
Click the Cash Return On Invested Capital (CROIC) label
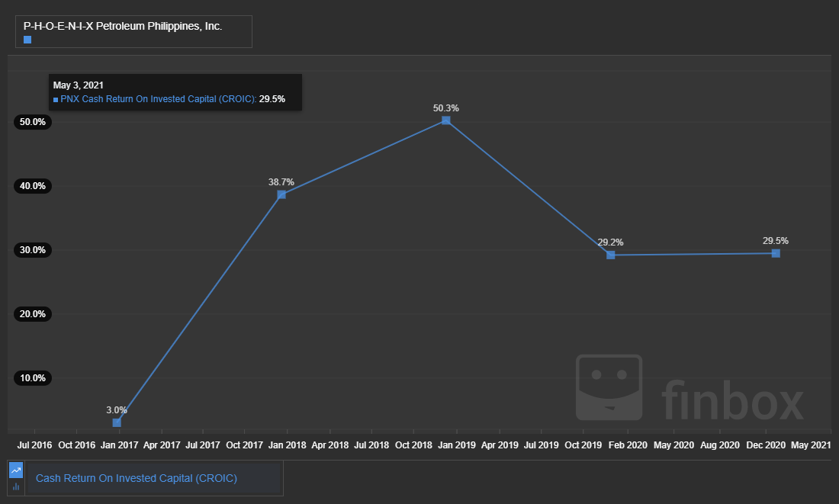[137, 478]
